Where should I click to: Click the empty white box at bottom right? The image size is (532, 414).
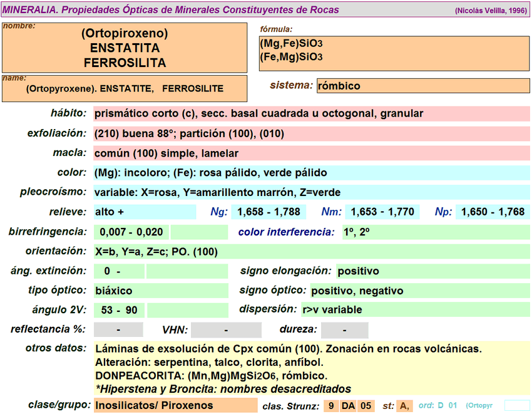tap(517, 405)
